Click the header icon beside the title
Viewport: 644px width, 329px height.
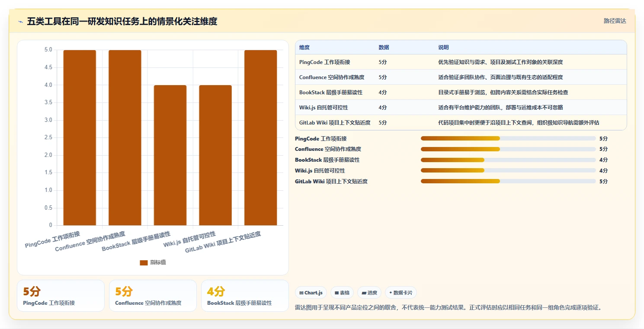(20, 21)
